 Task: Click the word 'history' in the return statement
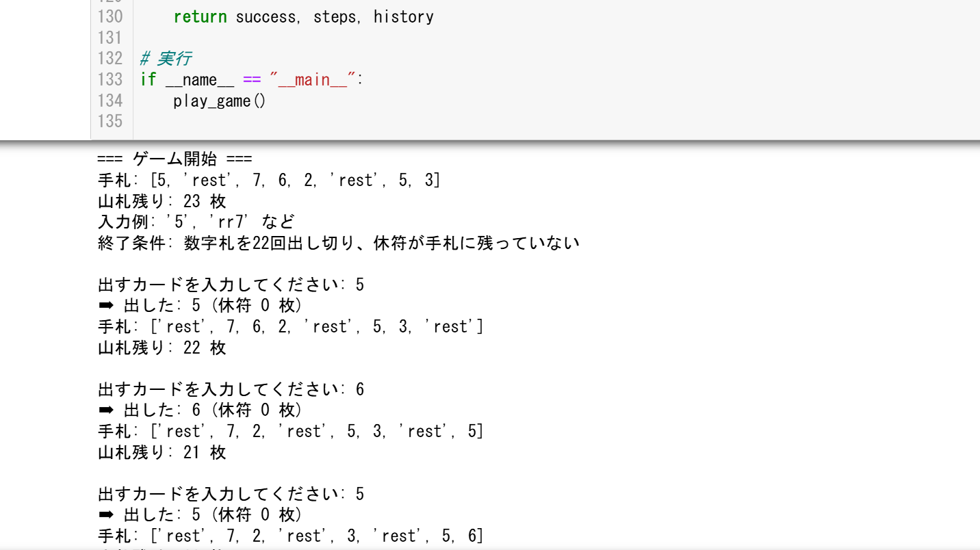(x=403, y=16)
